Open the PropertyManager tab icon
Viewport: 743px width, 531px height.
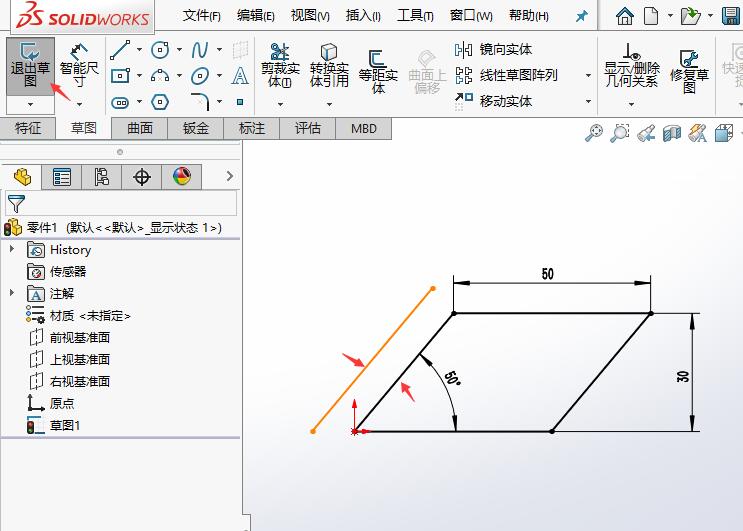tap(62, 177)
